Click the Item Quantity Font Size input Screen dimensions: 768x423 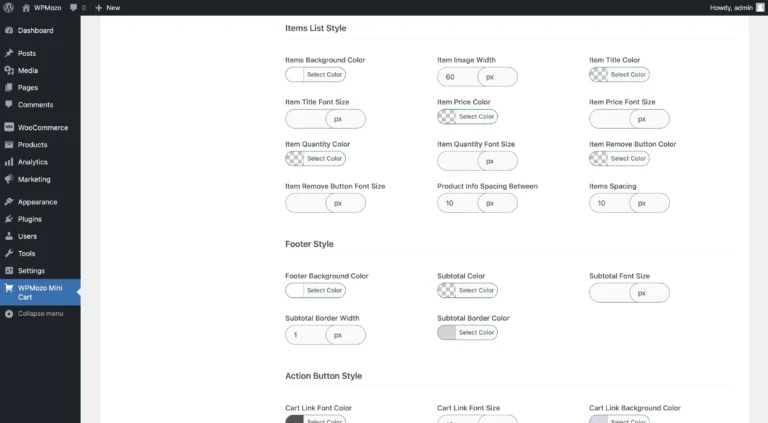click(457, 161)
